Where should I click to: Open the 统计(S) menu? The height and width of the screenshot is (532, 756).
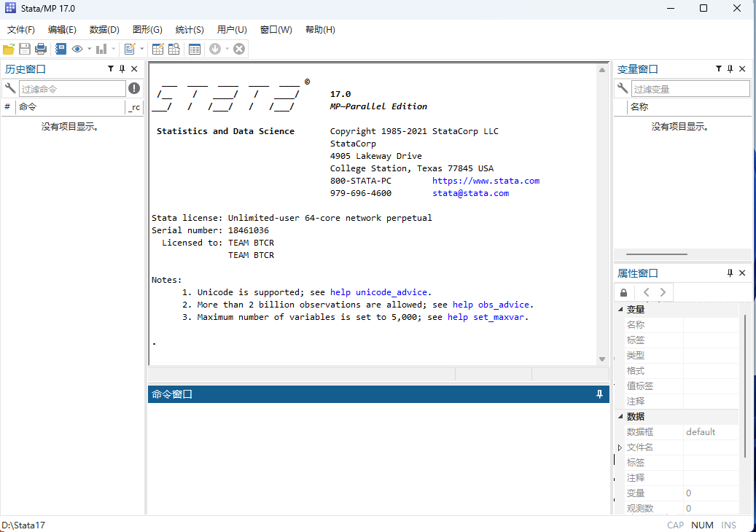click(x=190, y=30)
